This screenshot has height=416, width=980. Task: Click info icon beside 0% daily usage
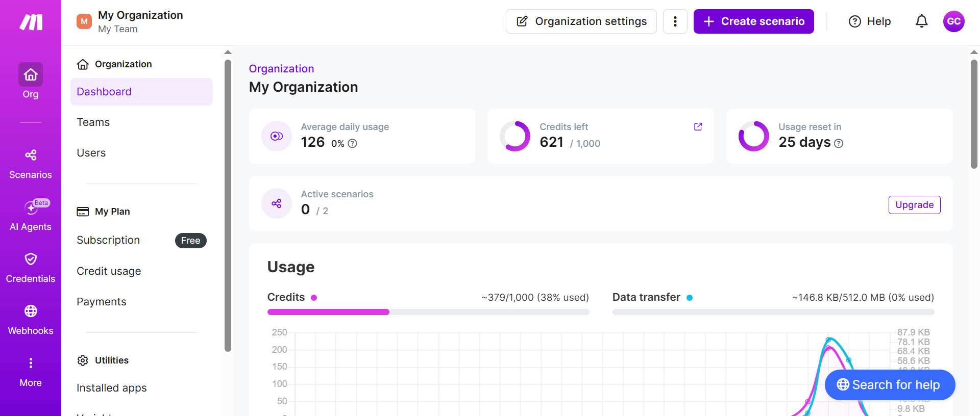coord(352,144)
